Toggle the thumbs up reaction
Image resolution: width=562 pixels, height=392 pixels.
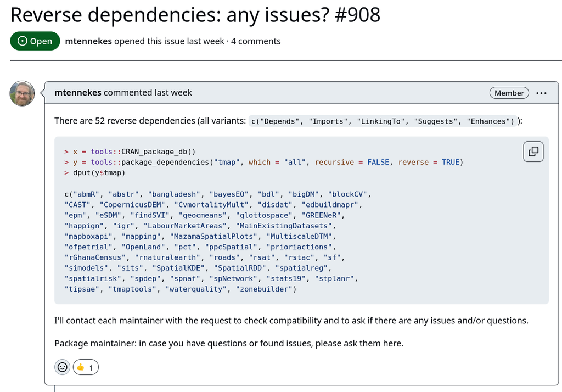point(86,367)
